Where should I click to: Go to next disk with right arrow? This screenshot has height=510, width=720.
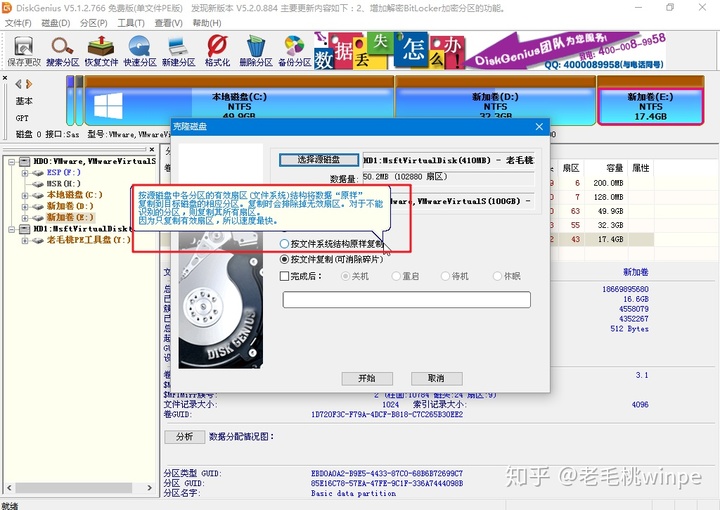(29, 84)
